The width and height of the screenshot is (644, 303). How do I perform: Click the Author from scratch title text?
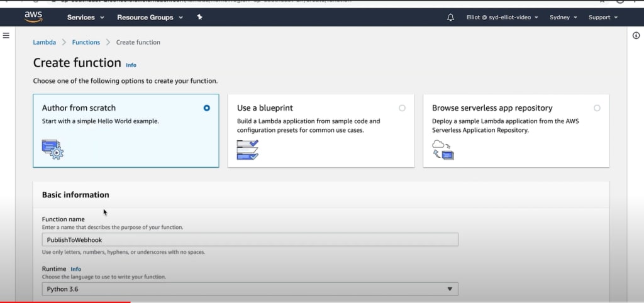coord(79,108)
